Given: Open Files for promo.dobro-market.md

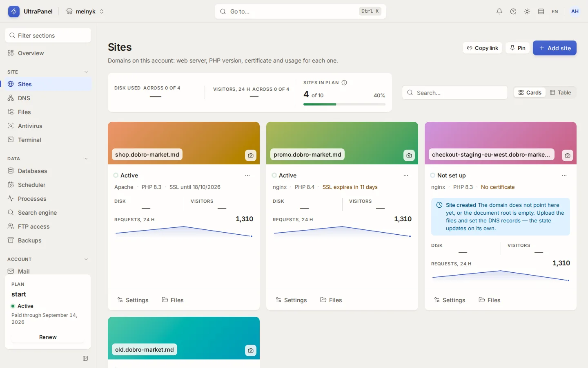Looking at the screenshot, I should [331, 300].
